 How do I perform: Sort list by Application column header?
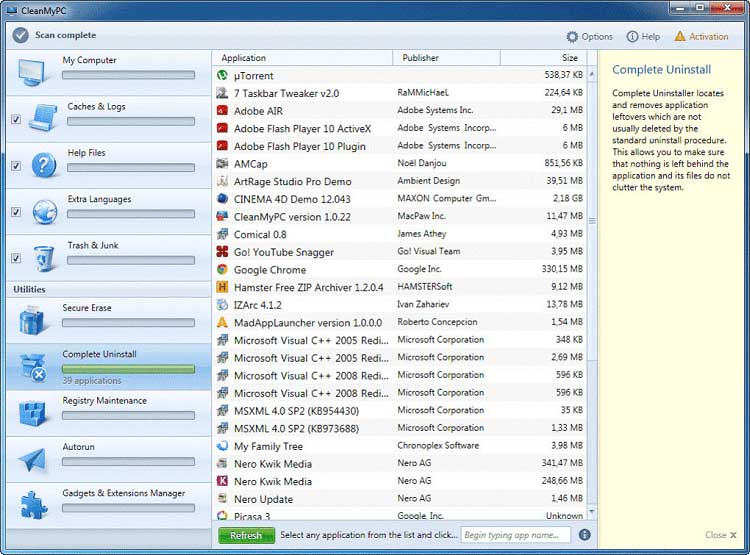coord(302,58)
